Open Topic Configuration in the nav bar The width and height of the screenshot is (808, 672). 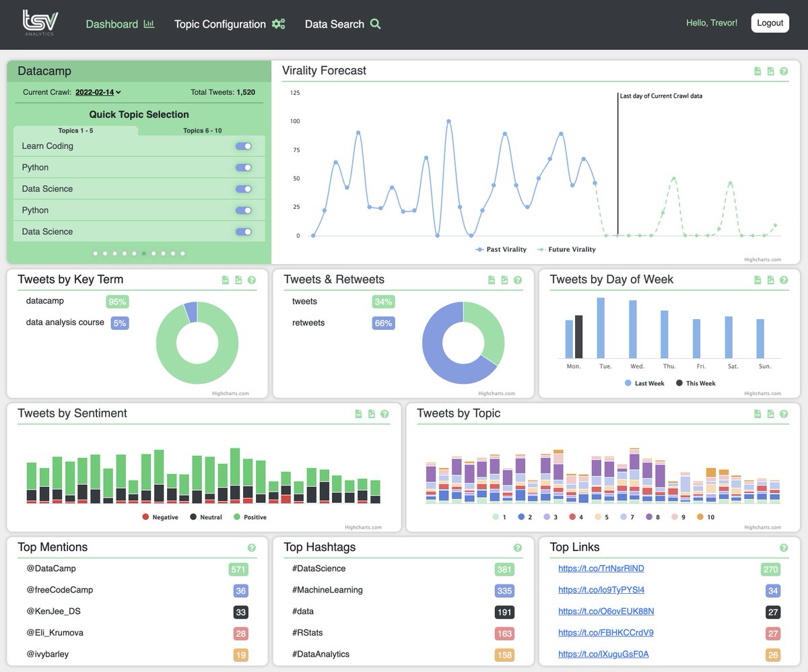coord(230,24)
